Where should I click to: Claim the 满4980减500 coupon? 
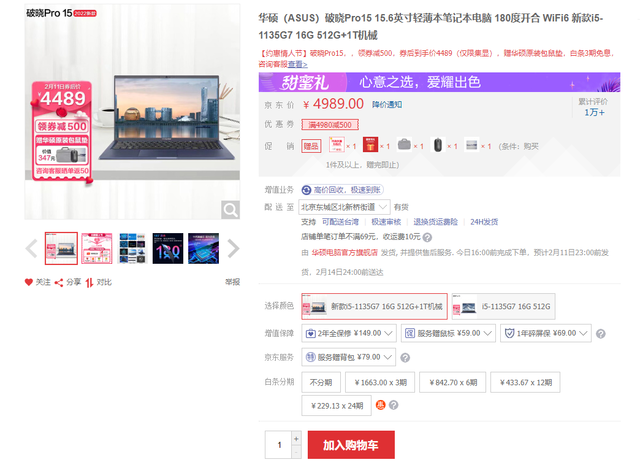pyautogui.click(x=330, y=125)
